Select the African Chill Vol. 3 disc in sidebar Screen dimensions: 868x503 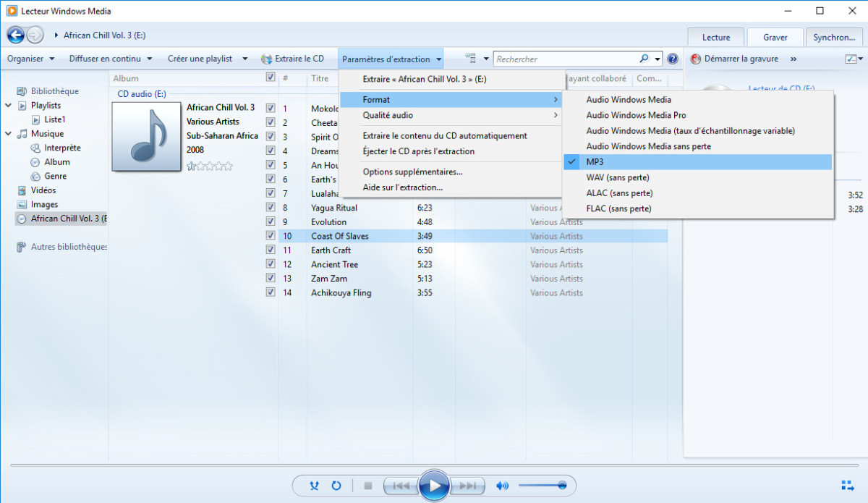pos(61,219)
